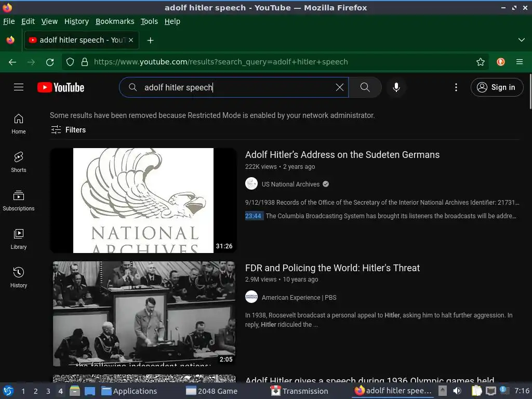532x399 pixels.
Task: Open the Tools menu
Action: coord(149,21)
